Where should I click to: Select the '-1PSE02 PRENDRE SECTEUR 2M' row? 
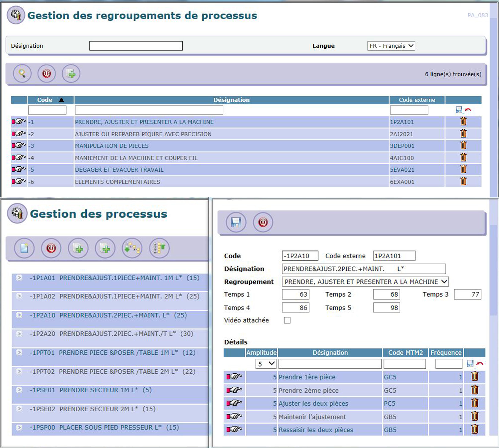(x=110, y=413)
